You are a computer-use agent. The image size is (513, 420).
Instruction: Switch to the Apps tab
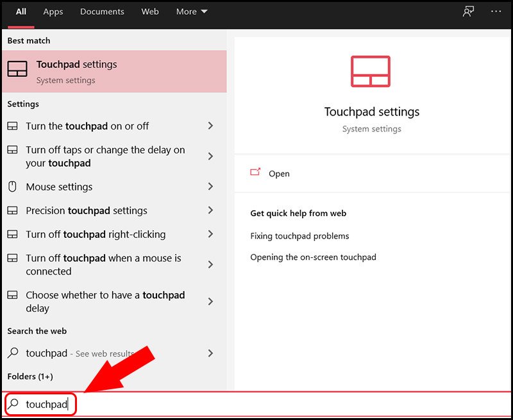tap(53, 12)
